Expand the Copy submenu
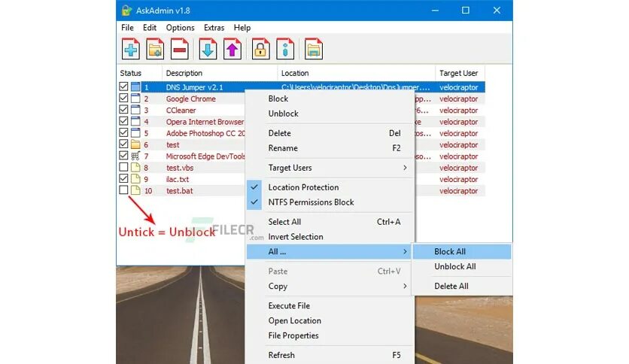The image size is (629, 364). click(329, 287)
